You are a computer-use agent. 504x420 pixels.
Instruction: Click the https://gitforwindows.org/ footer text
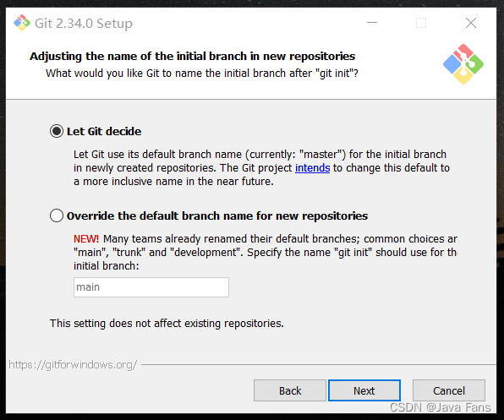73,365
